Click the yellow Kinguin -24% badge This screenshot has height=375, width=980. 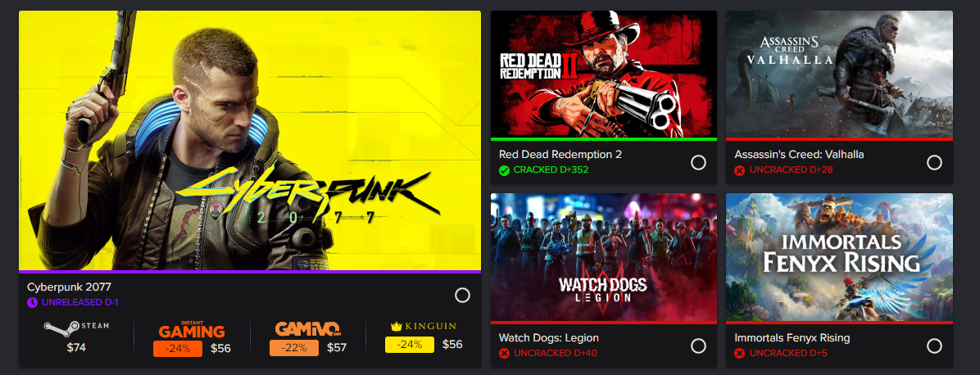(x=410, y=345)
